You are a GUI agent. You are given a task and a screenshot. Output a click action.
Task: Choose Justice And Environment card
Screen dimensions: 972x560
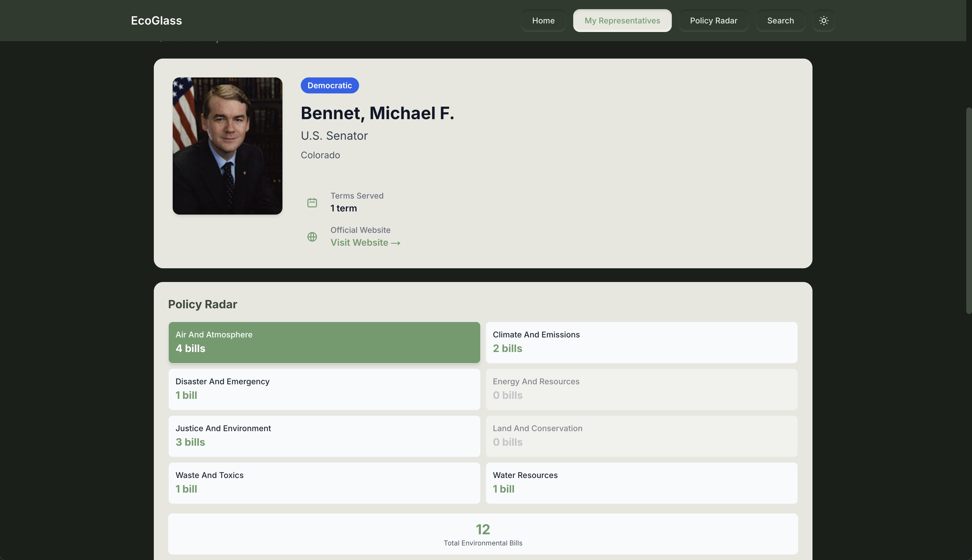pos(324,436)
